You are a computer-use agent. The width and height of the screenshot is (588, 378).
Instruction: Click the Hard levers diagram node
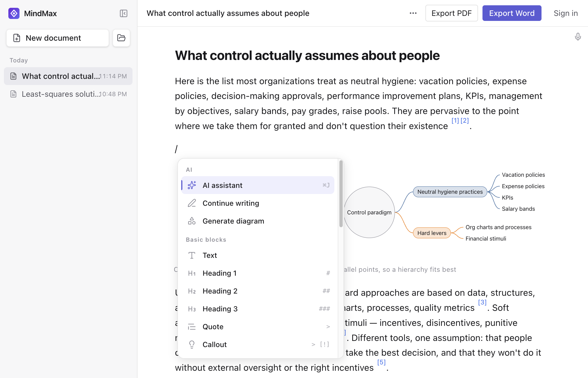tap(432, 233)
